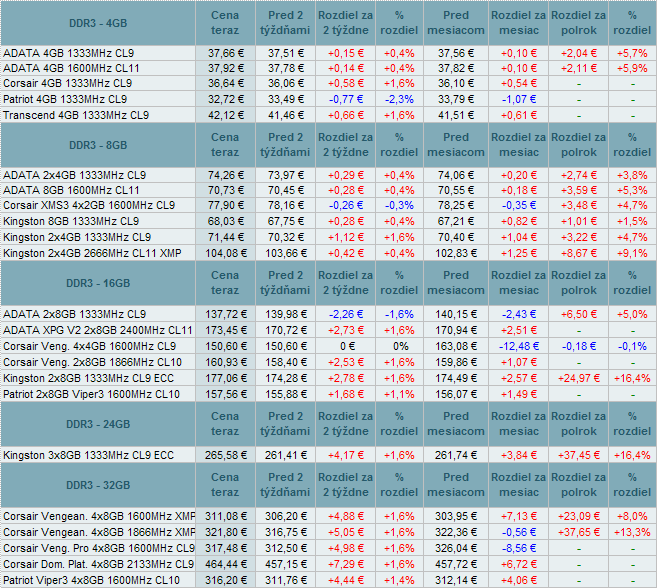This screenshot has height=588, width=657.
Task: Select the '-8,56 €' monthly difference cell
Action: 519,548
